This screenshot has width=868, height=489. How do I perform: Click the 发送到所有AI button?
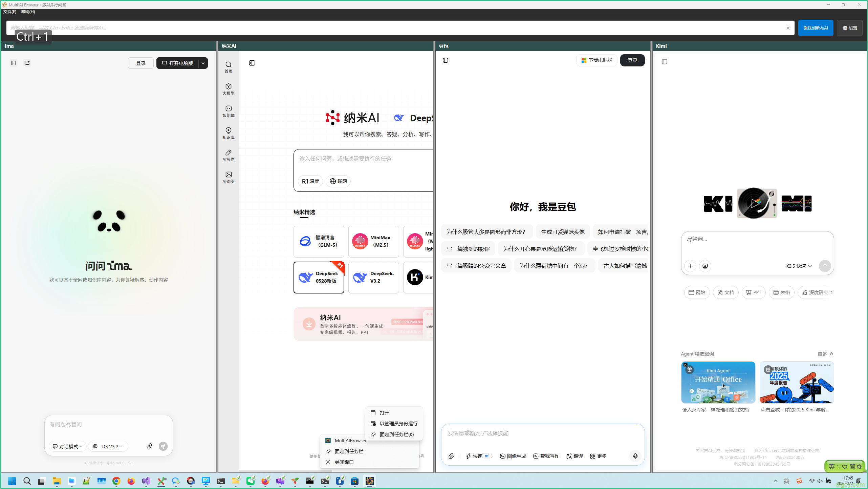(816, 28)
